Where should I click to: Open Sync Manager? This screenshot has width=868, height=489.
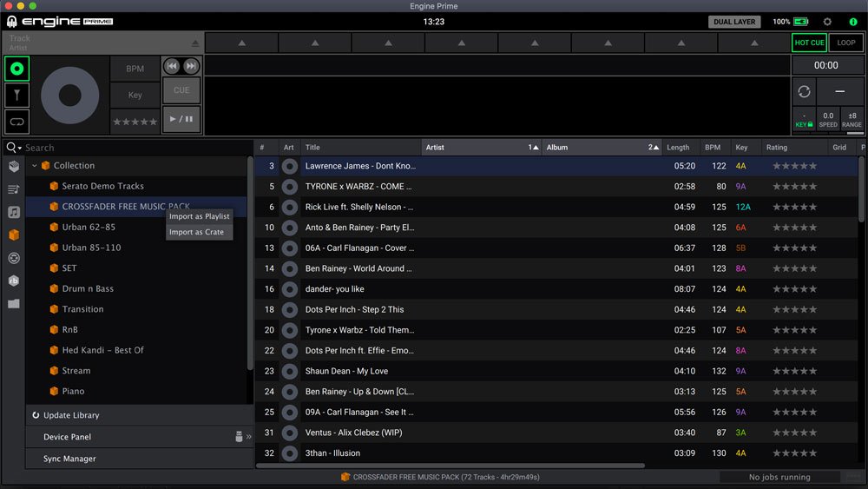[69, 459]
